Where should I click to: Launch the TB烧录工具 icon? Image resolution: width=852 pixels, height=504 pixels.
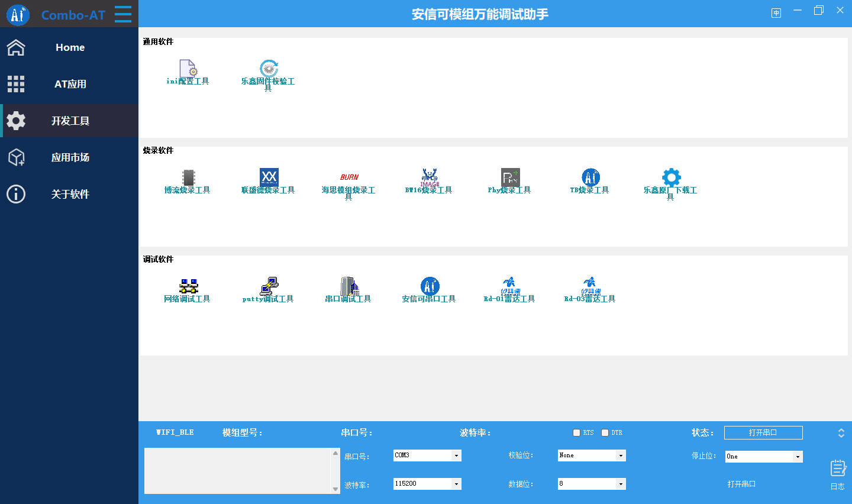pos(590,177)
